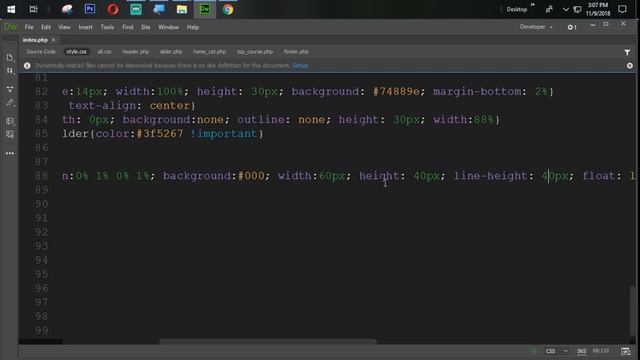Open the Edit menu
This screenshot has width=640, height=360.
pyautogui.click(x=46, y=27)
